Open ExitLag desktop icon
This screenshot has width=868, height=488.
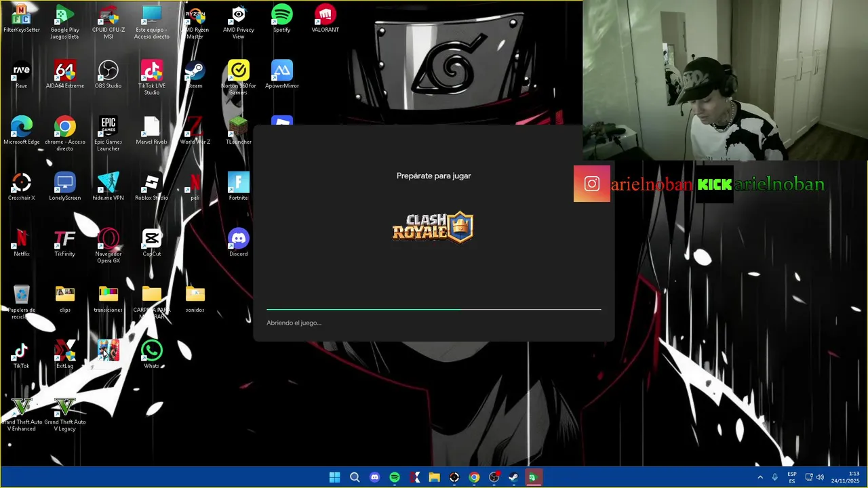coord(64,355)
